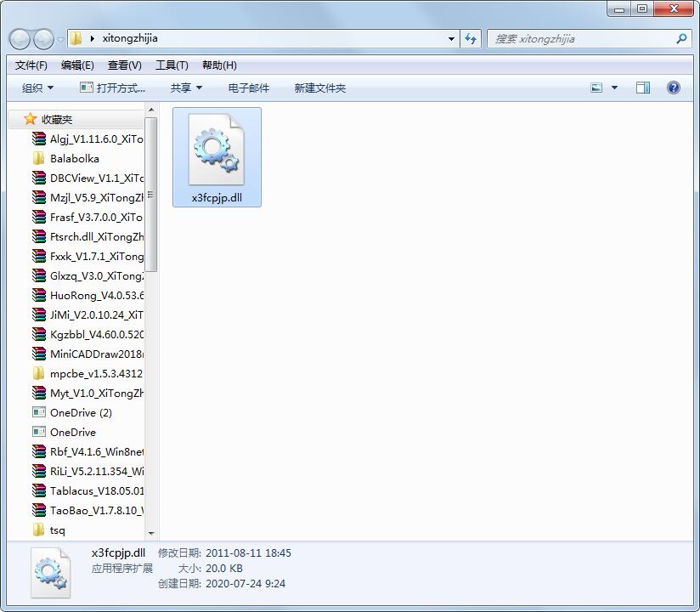700x612 pixels.
Task: Click the 电子邮件 button
Action: coord(248,87)
